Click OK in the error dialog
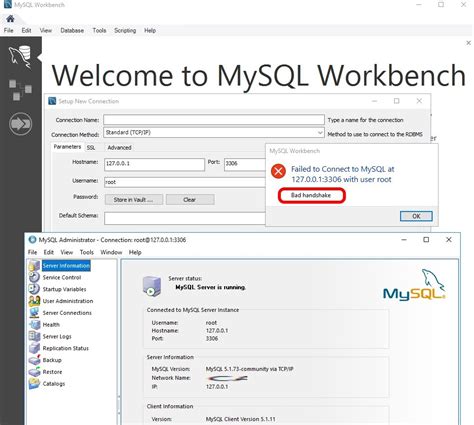474x425 pixels. 416,216
